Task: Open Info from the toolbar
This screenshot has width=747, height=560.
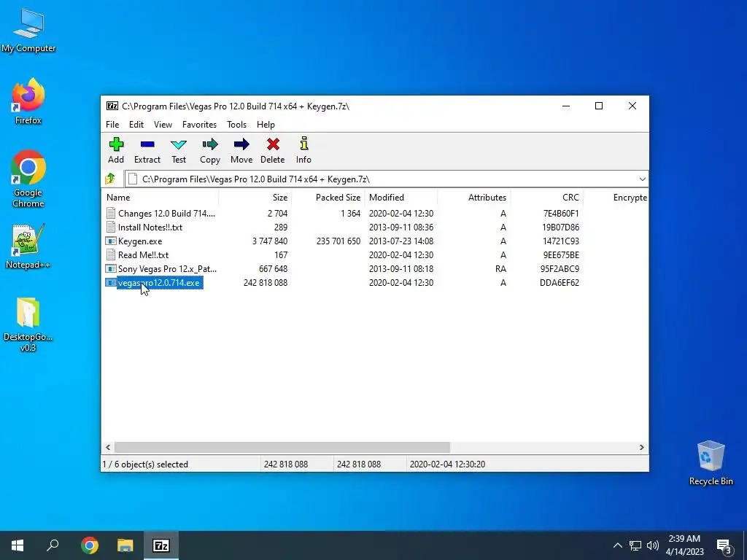Action: (304, 144)
